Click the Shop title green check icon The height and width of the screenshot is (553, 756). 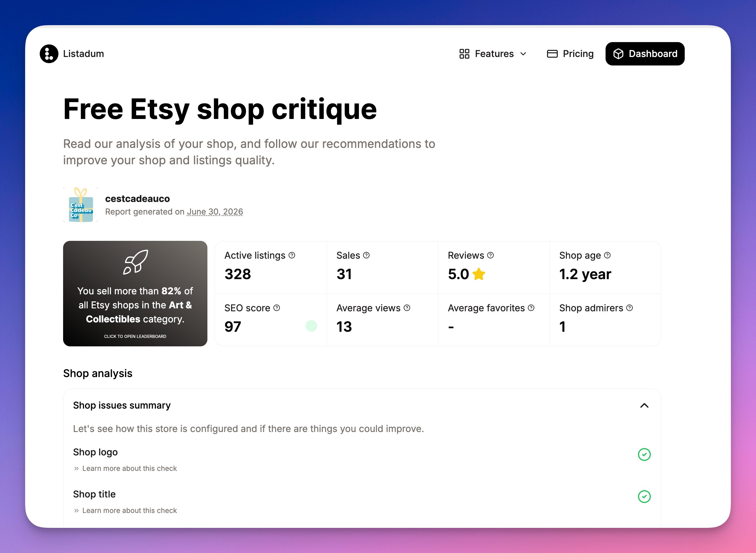pyautogui.click(x=644, y=496)
